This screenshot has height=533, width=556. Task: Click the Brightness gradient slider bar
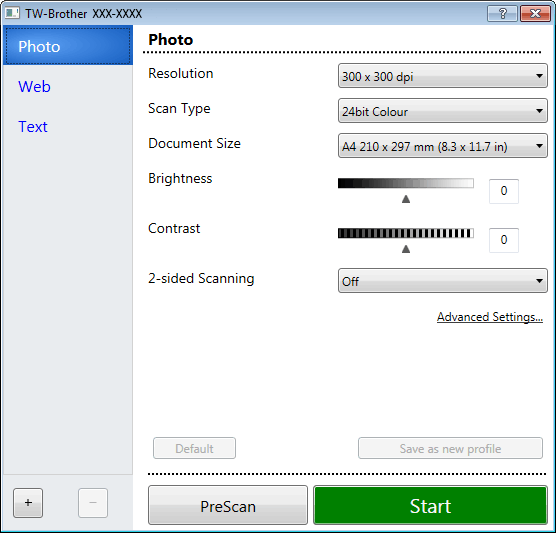click(x=406, y=183)
